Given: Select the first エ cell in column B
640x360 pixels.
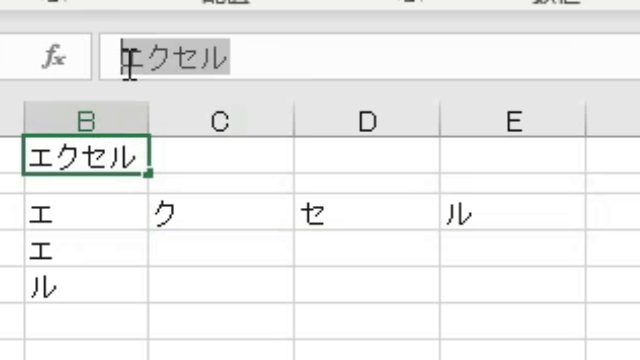Looking at the screenshot, I should (x=86, y=212).
